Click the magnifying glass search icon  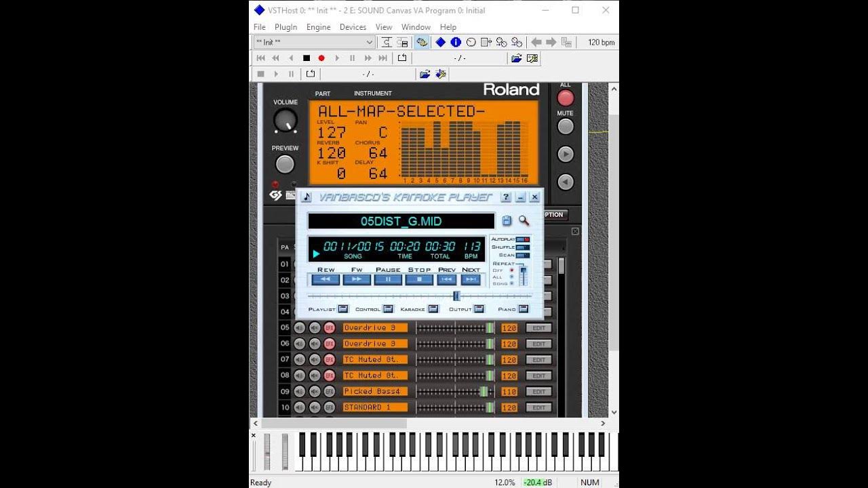(x=524, y=221)
